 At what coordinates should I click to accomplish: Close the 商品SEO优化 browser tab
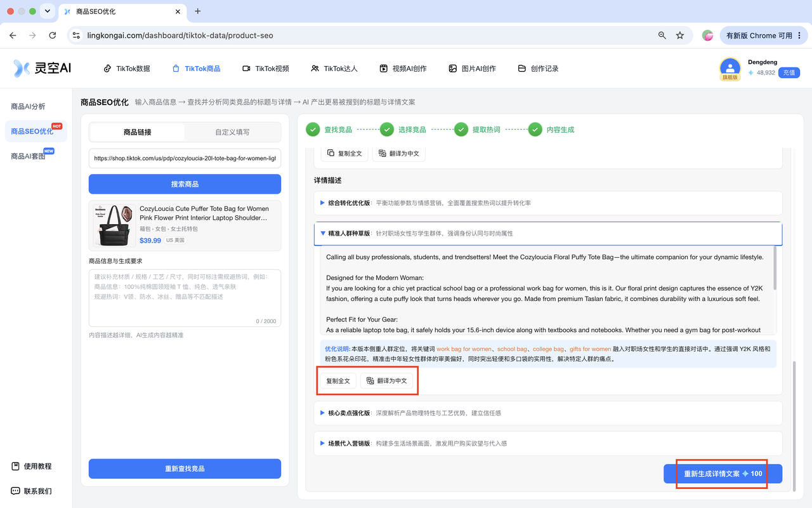click(178, 11)
